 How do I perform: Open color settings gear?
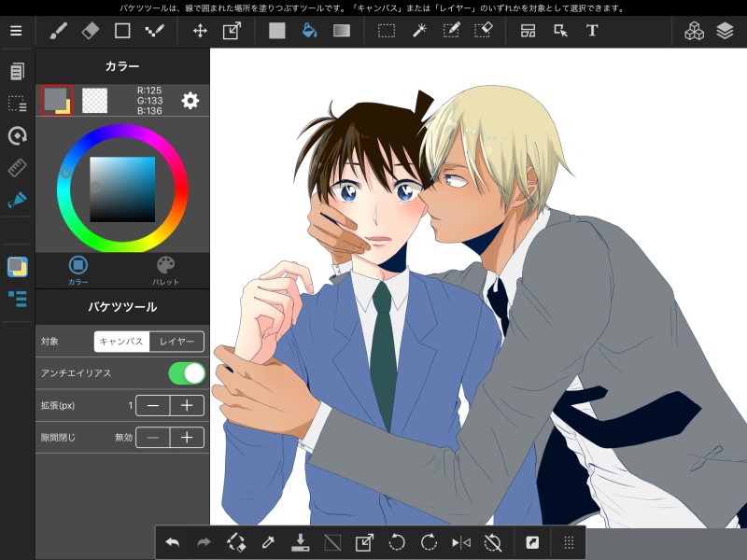pyautogui.click(x=190, y=101)
